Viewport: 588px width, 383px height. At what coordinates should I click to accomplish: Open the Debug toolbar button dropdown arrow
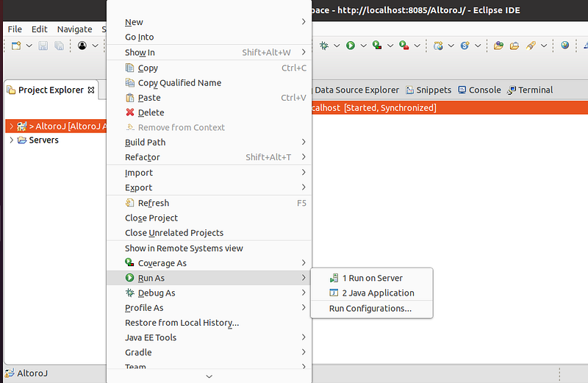337,46
